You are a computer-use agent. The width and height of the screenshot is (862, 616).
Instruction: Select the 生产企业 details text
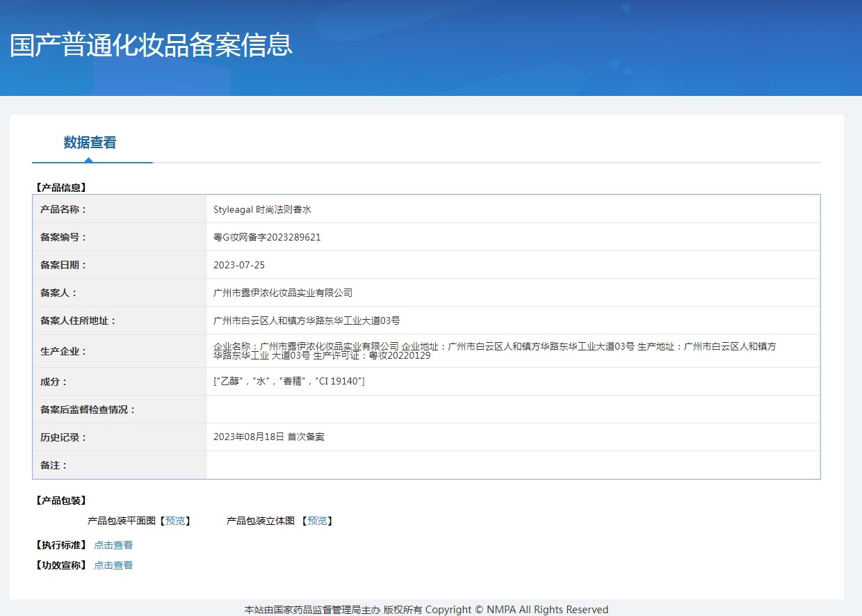[x=495, y=351]
